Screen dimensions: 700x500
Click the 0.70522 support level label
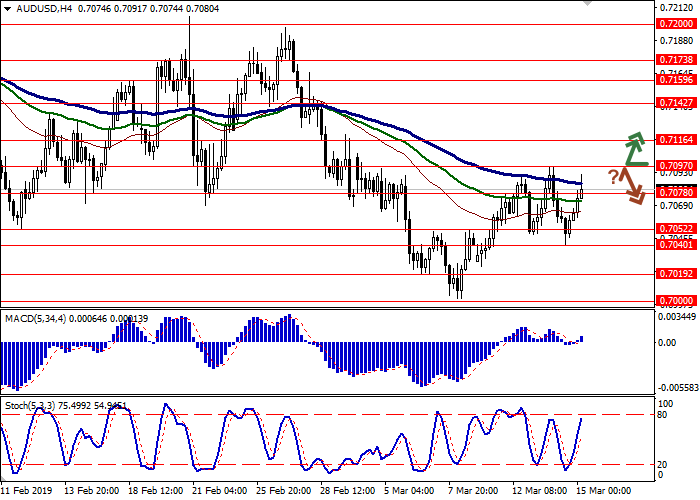pos(676,228)
